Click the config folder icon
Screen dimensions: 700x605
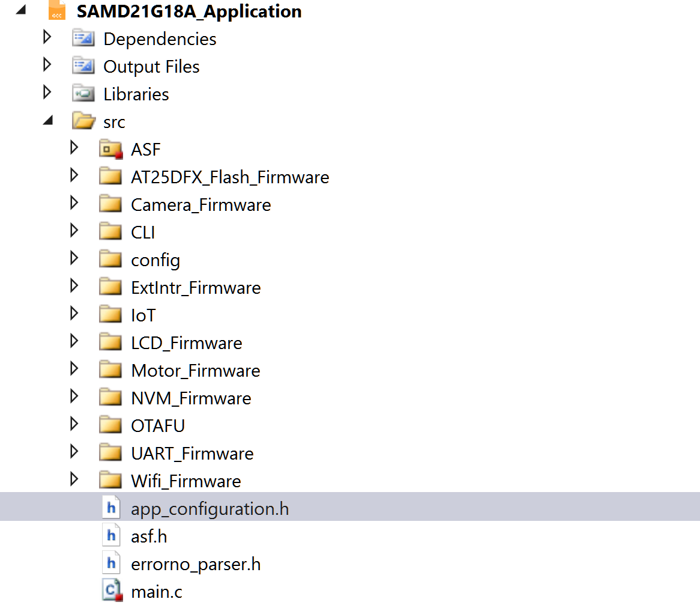click(110, 259)
